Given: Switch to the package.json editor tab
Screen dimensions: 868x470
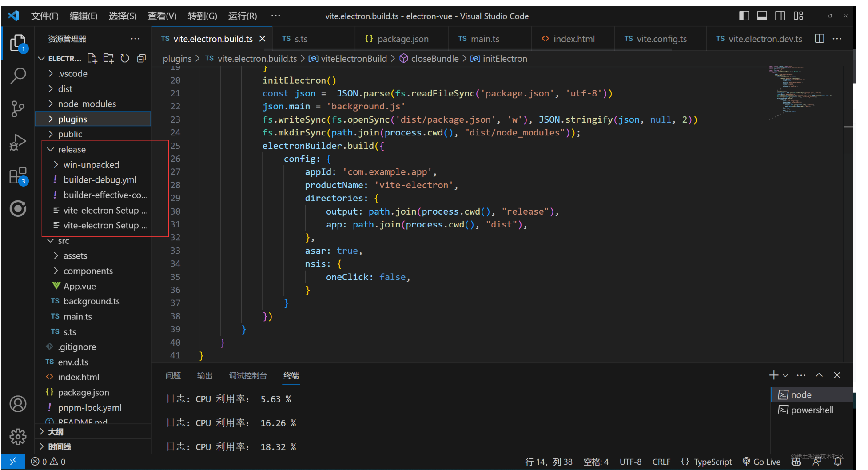Looking at the screenshot, I should pos(401,39).
